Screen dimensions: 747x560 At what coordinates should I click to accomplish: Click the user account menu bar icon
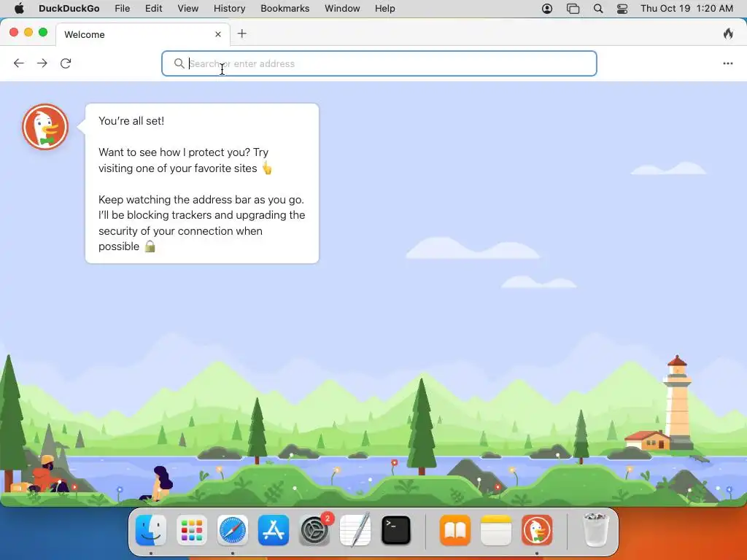547,9
